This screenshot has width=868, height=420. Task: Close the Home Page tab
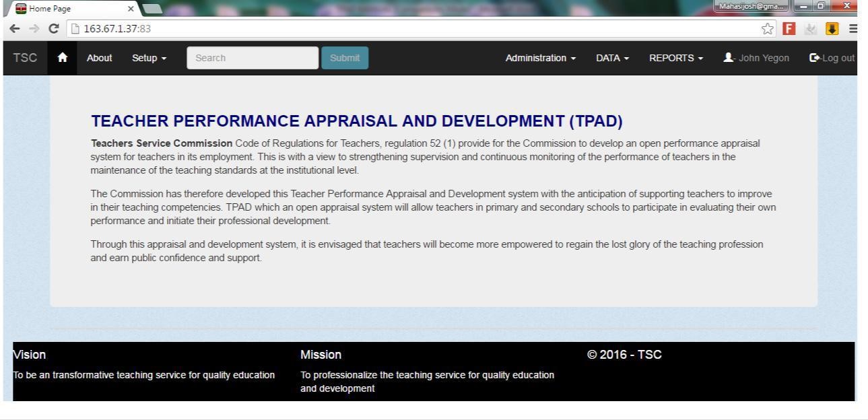tap(131, 8)
